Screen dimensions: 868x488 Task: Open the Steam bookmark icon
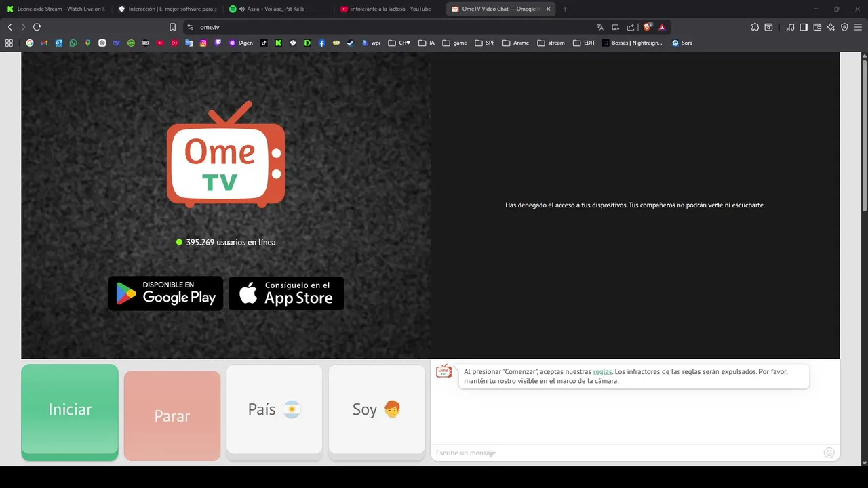coord(351,43)
